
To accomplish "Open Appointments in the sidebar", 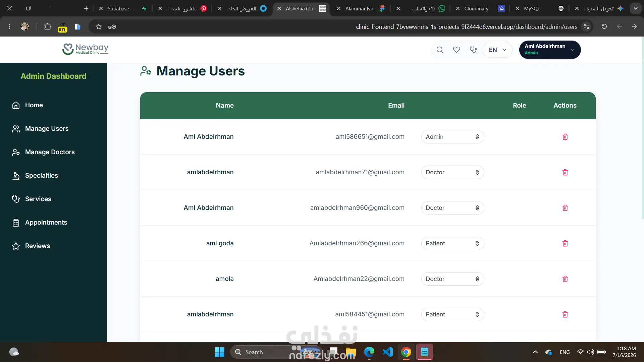I will point(40,223).
